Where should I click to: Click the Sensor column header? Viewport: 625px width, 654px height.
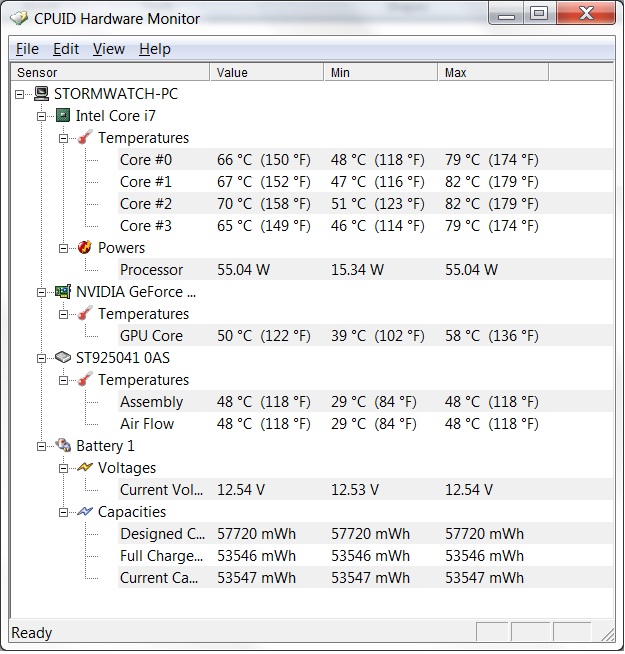[x=110, y=72]
